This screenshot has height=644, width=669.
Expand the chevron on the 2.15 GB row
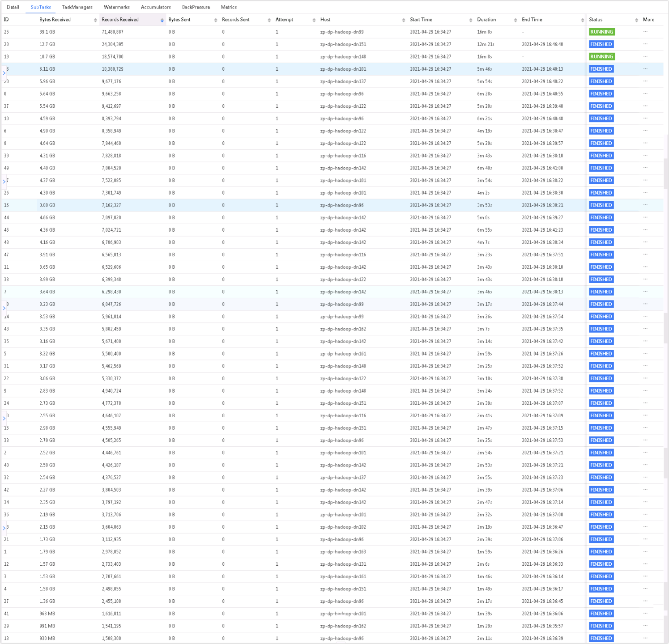pos(4,528)
